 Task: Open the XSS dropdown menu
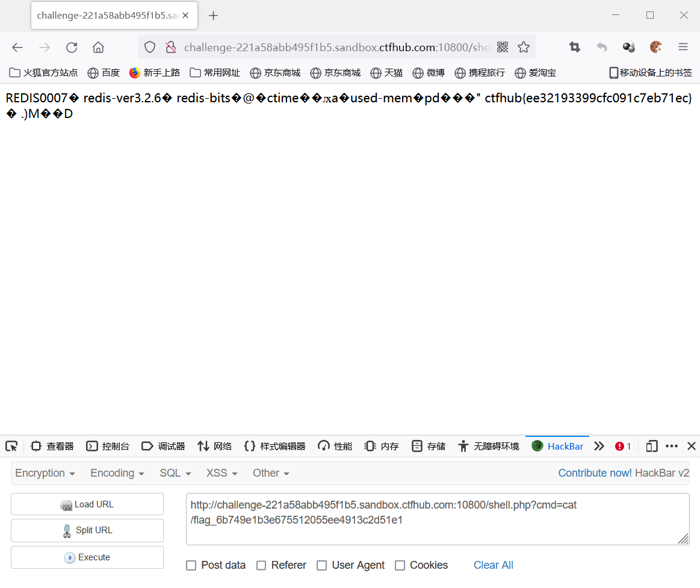[222, 473]
